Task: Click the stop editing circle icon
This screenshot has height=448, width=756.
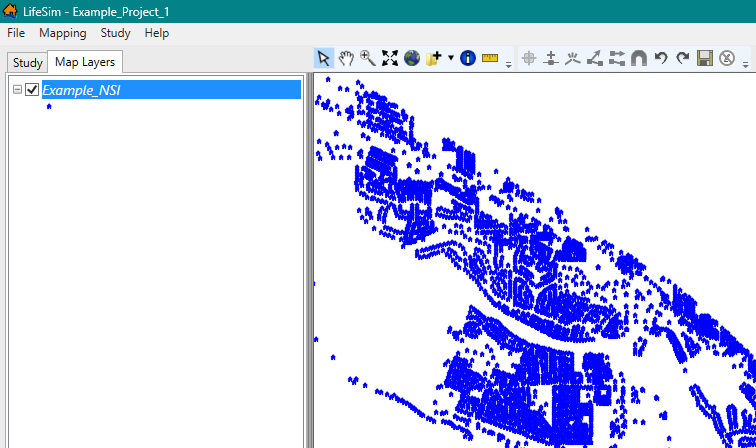Action: tap(727, 58)
